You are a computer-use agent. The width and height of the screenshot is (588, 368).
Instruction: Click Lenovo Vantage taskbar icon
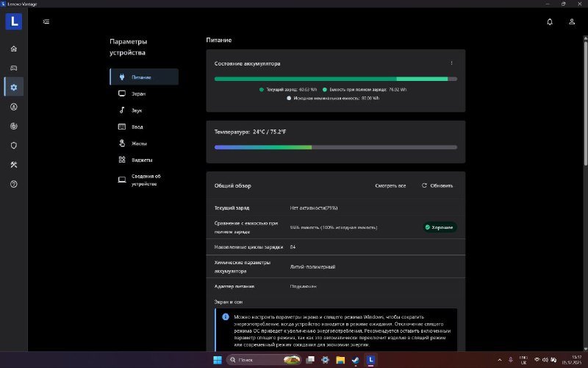point(370,360)
